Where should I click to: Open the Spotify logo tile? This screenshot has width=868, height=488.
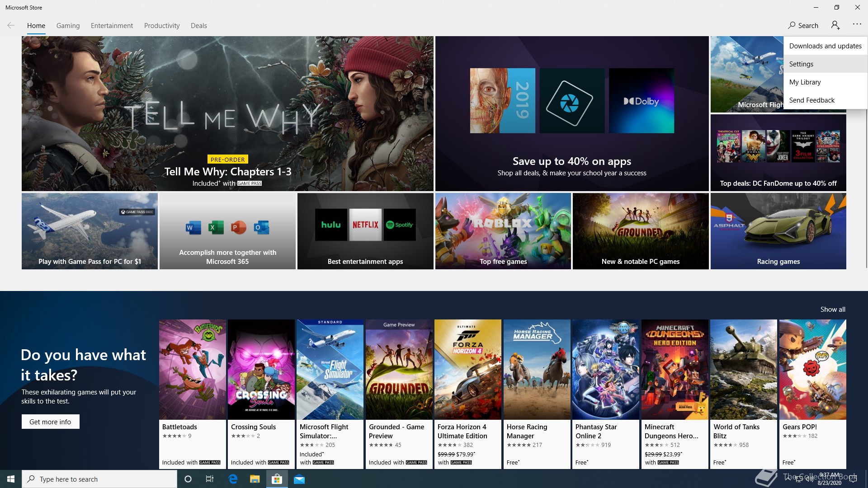(400, 225)
